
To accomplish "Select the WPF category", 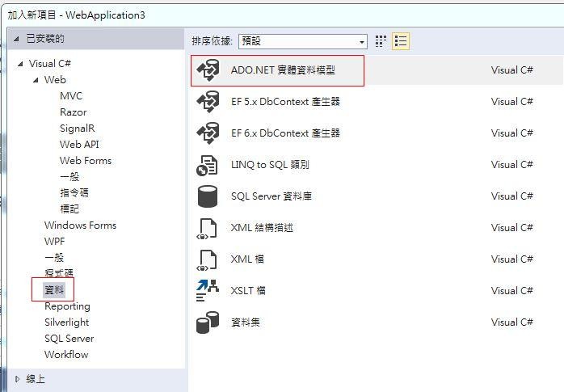I will tap(55, 242).
